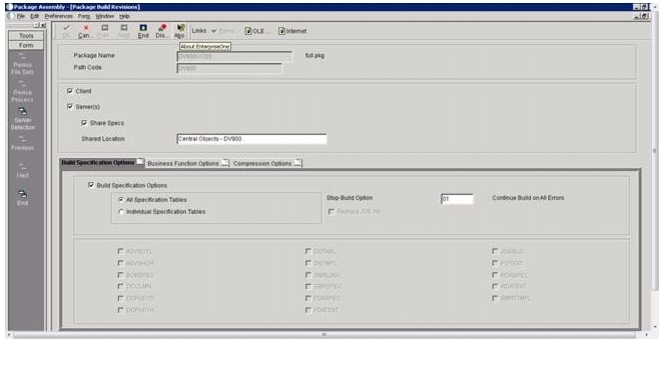Click the Cancel red X icon
Viewport: 659px width, 366px height.
coord(85,31)
